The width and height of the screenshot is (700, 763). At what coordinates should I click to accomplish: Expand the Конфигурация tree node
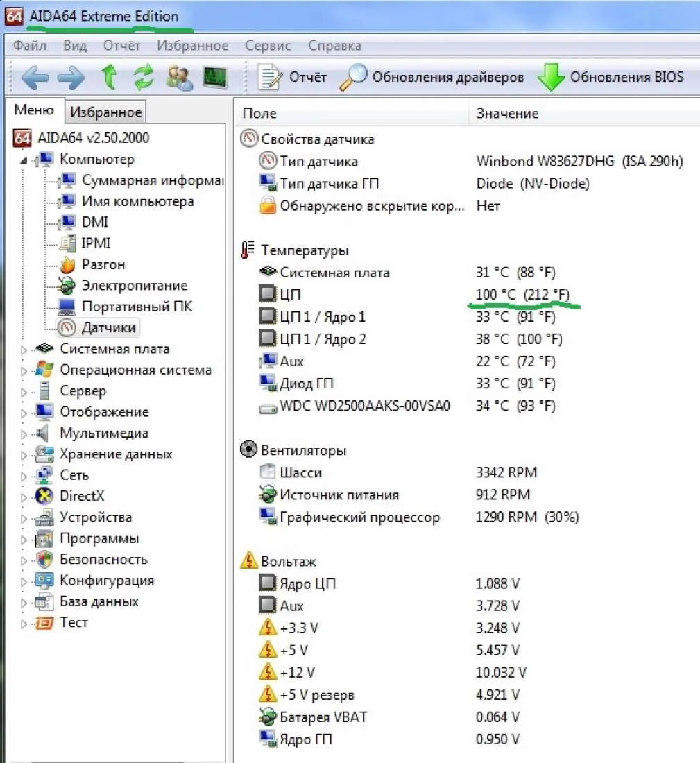[x=24, y=581]
